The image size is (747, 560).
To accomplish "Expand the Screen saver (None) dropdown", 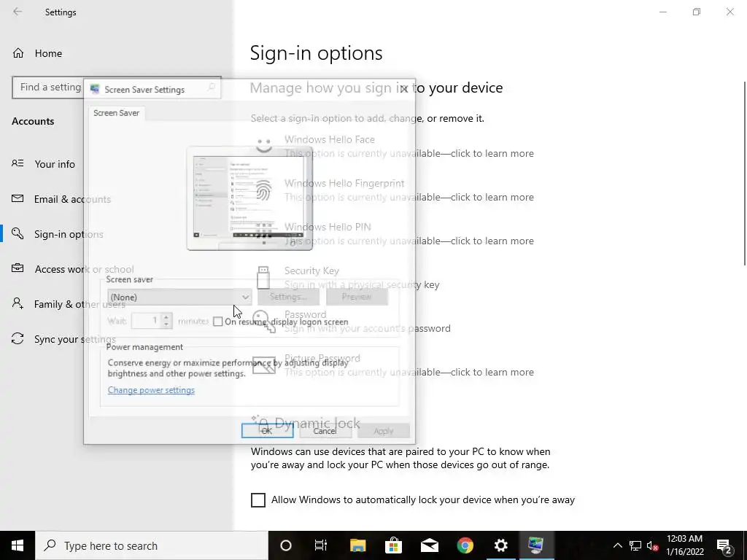I will pos(179,297).
